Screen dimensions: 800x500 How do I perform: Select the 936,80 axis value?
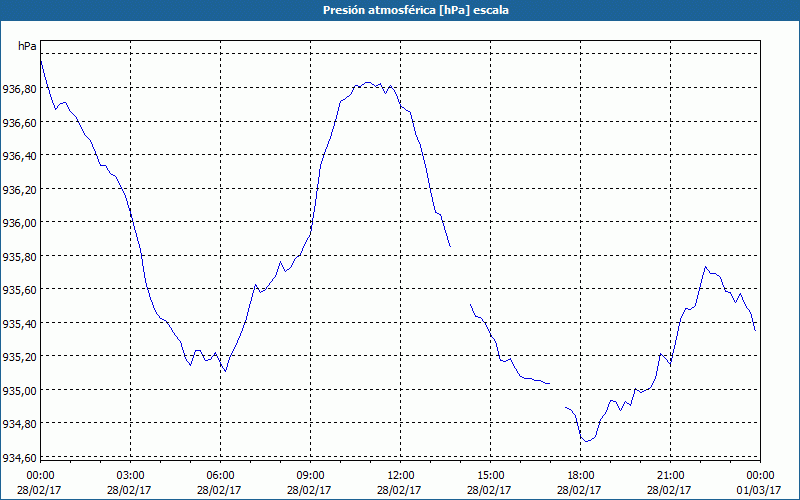point(20,89)
